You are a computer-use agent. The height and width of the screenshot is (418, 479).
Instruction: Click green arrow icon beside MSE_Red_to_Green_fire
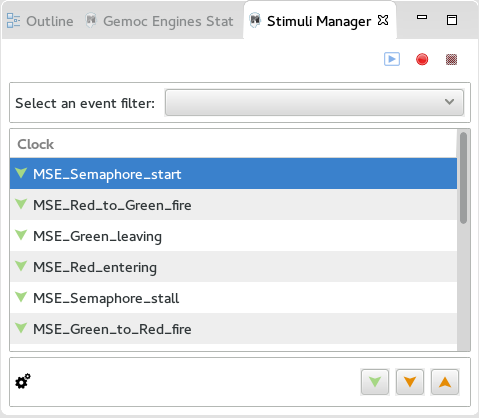click(21, 204)
